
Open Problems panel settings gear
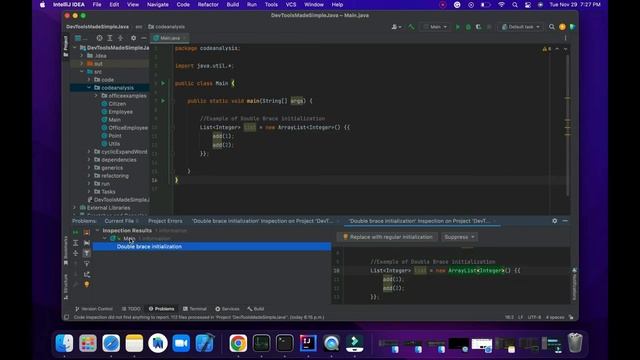click(x=554, y=221)
